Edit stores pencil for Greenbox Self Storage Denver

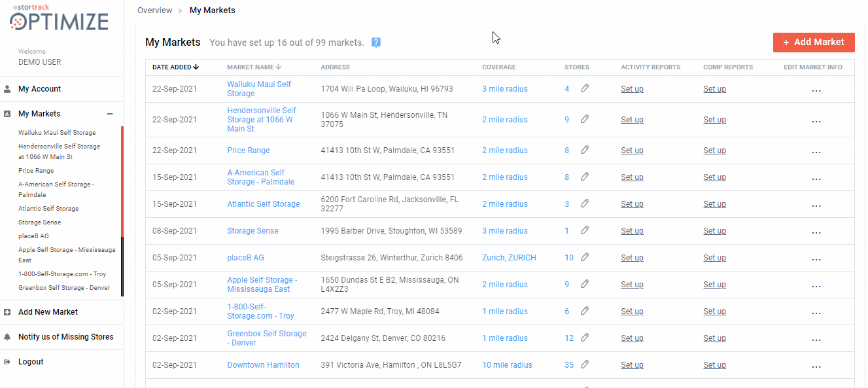(x=585, y=338)
